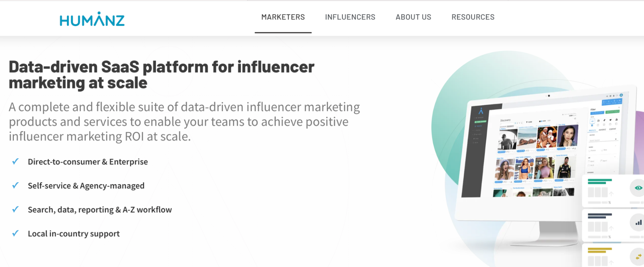Screen dimensions: 644x267
Task: Click the Humanz icon in monitor sidebar
Action: [481, 111]
